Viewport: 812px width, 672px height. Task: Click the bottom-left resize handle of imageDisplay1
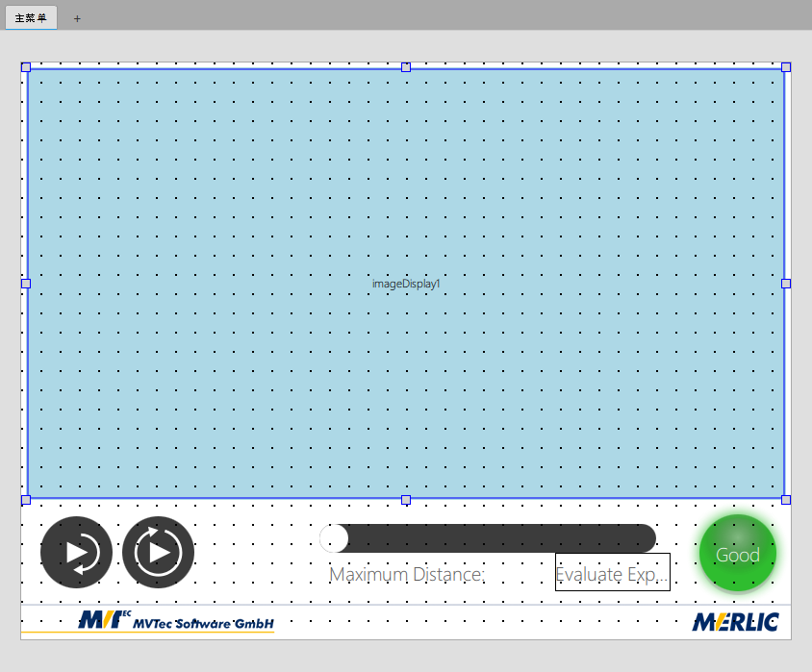(x=26, y=500)
